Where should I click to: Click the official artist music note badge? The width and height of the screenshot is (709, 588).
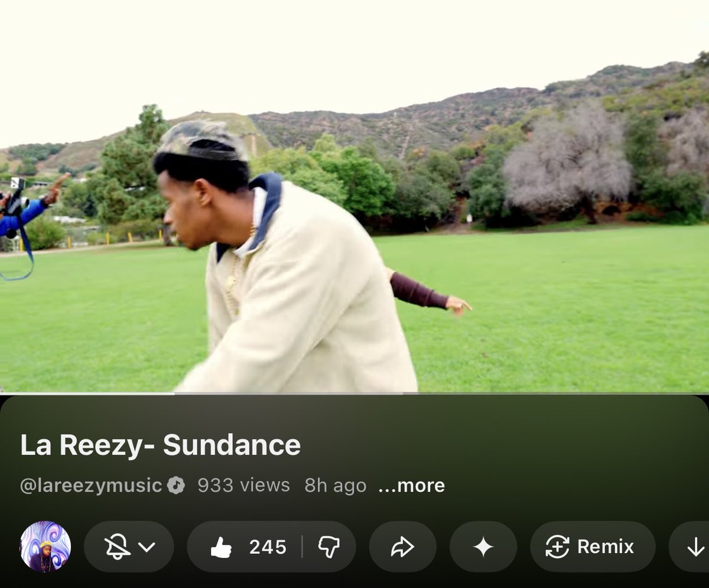pyautogui.click(x=175, y=486)
